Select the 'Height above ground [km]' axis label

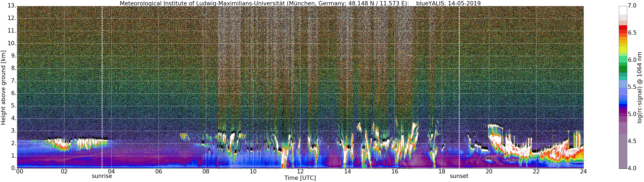3,88
